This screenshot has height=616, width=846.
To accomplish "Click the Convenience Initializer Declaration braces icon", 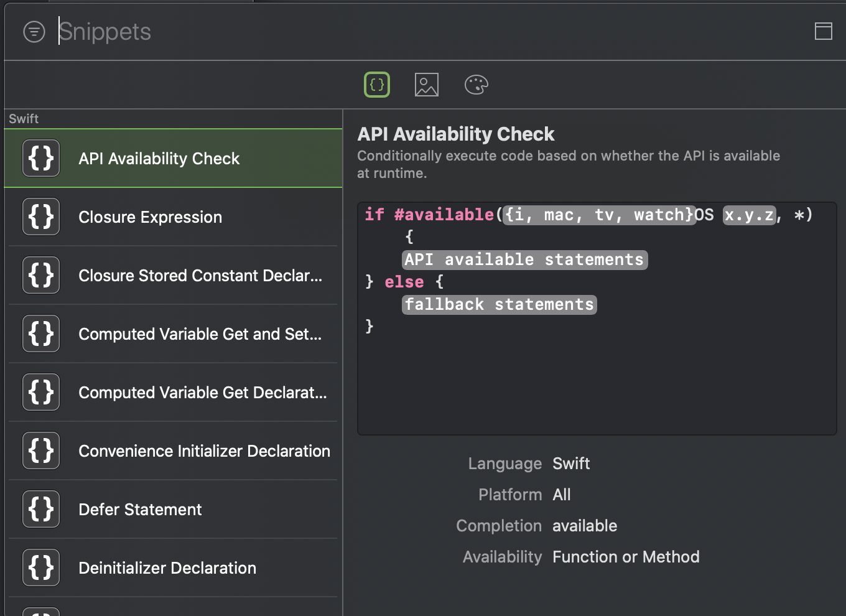I will [x=41, y=451].
